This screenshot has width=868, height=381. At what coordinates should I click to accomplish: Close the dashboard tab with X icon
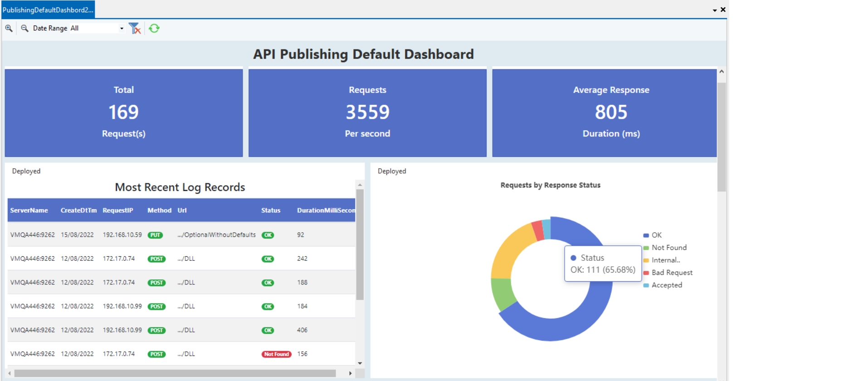723,10
